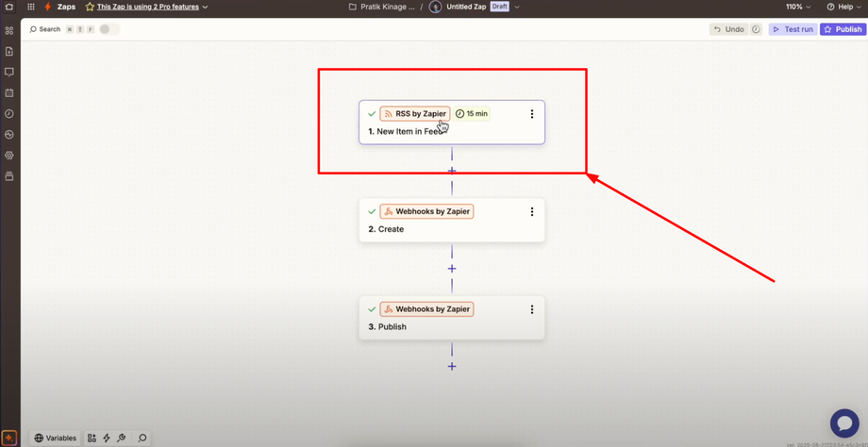The height and width of the screenshot is (447, 868).
Task: Expand the Help menu chevron
Action: 857,8
